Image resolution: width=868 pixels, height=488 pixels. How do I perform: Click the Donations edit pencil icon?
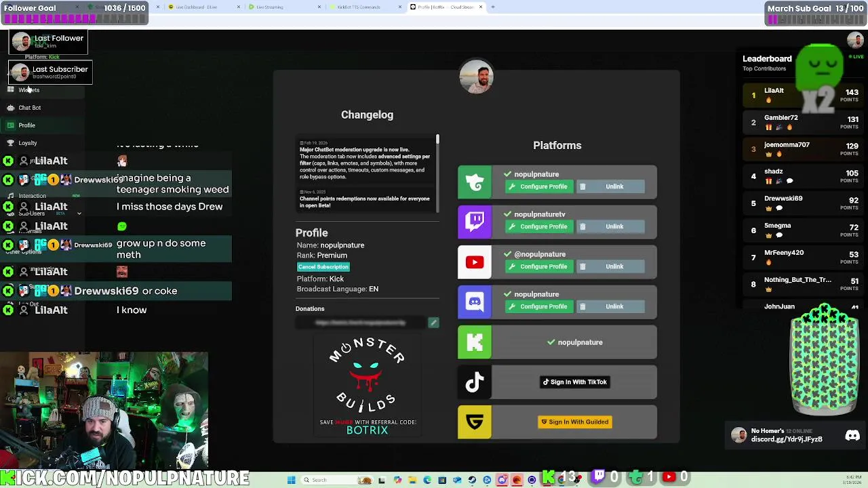pyautogui.click(x=433, y=323)
